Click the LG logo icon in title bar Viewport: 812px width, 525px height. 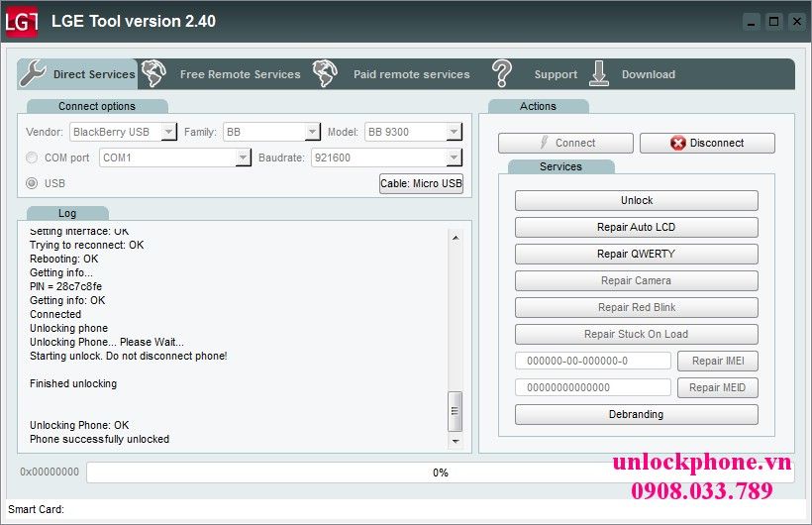[22, 21]
